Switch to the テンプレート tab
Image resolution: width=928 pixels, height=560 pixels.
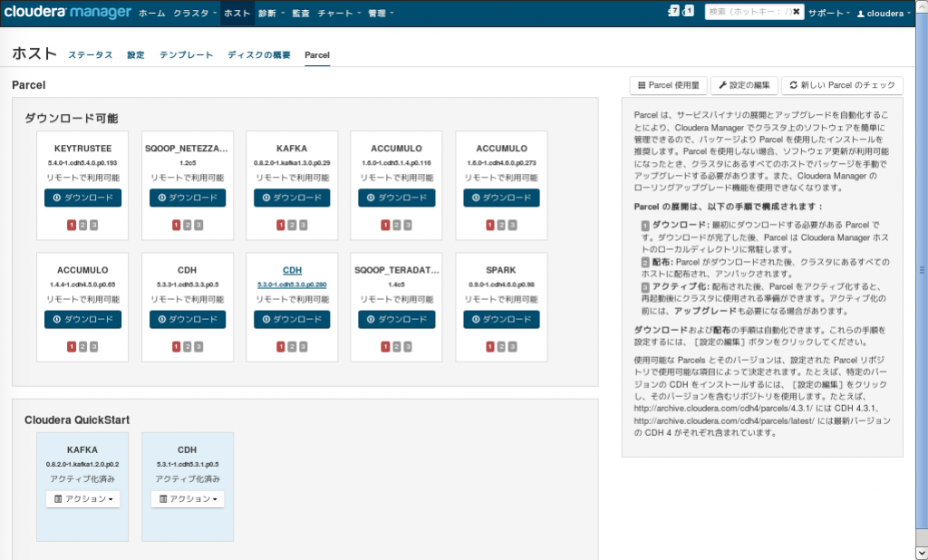point(186,55)
